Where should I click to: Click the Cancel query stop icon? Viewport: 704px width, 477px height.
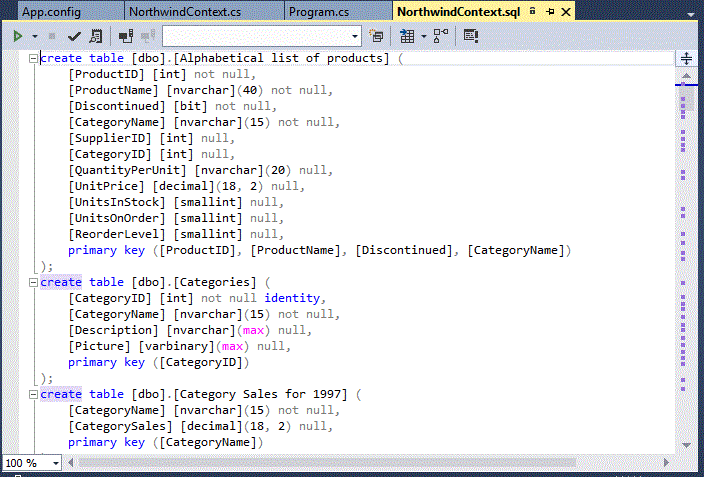[x=52, y=36]
